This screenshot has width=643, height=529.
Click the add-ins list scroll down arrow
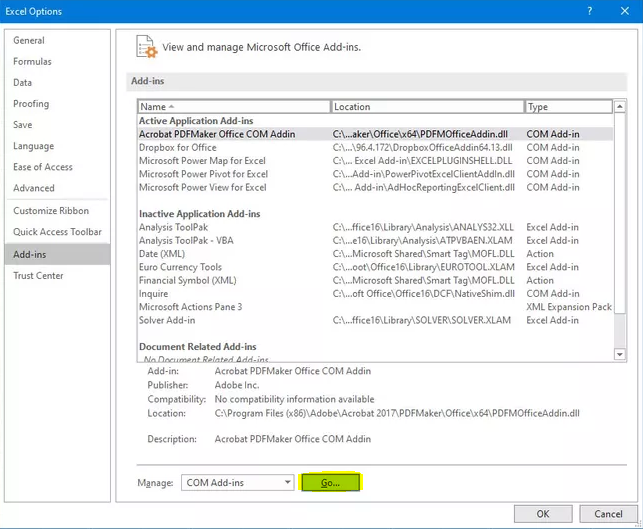pyautogui.click(x=620, y=354)
